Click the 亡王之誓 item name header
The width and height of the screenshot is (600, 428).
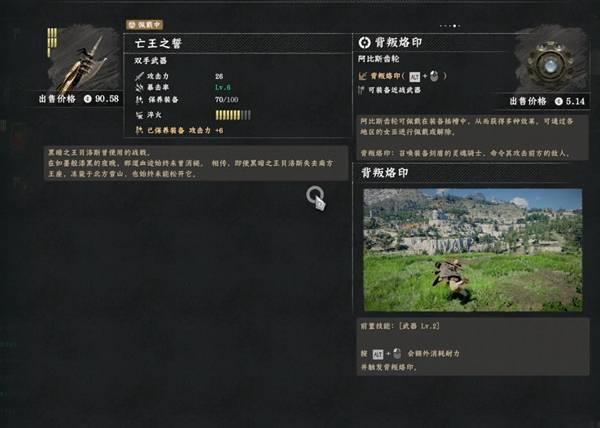[158, 43]
